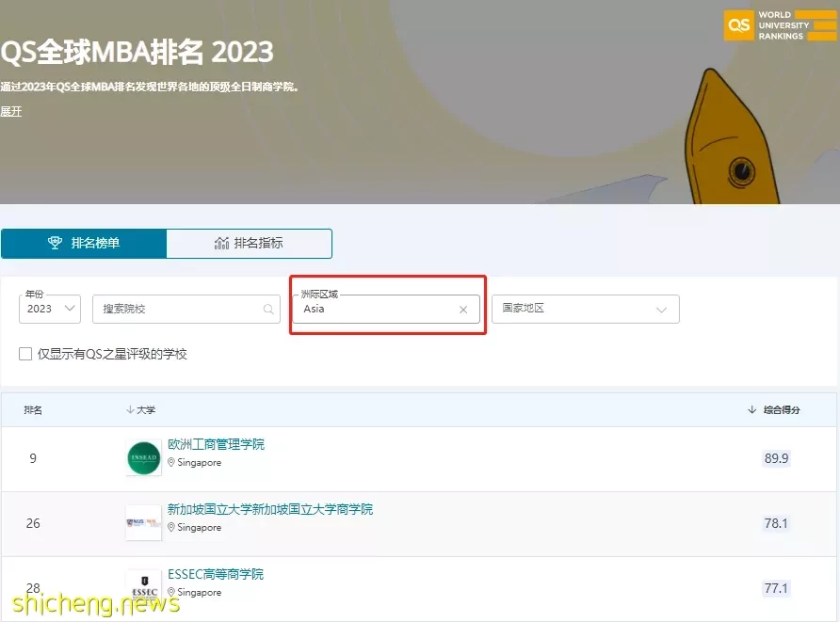Click the score 78.1
The width and height of the screenshot is (840, 622).
click(776, 523)
